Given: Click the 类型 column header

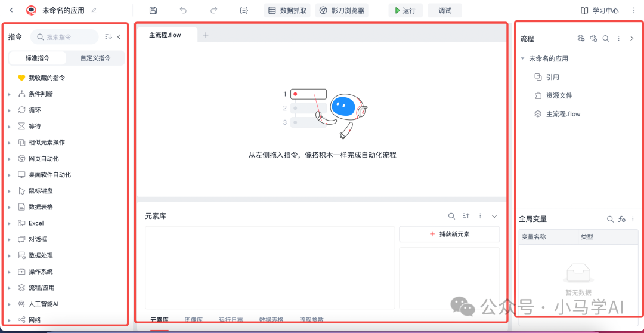Looking at the screenshot, I should 608,237.
